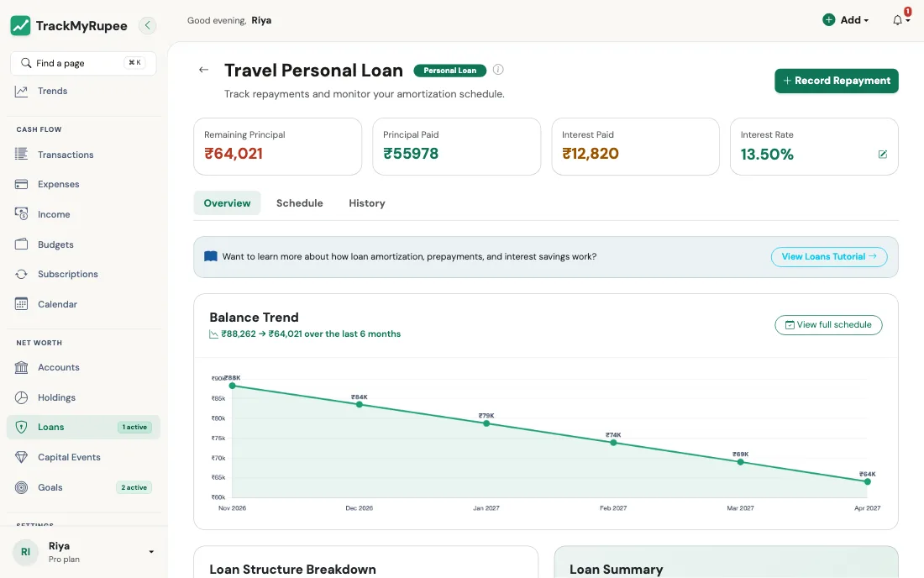Click the Expenses card icon
The image size is (924, 578).
tap(21, 185)
